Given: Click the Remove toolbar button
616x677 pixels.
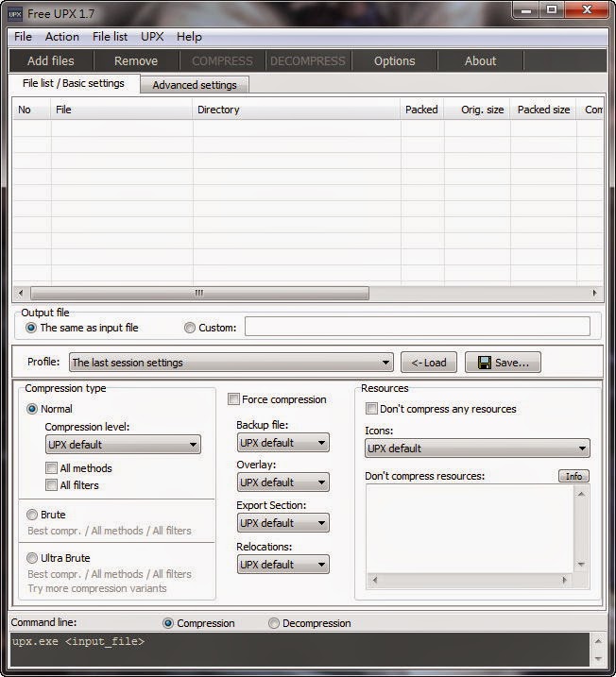Looking at the screenshot, I should (136, 60).
